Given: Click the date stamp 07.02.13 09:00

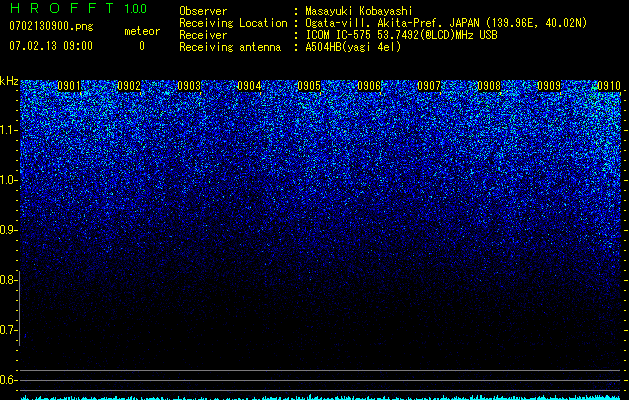Looking at the screenshot, I should [51, 46].
